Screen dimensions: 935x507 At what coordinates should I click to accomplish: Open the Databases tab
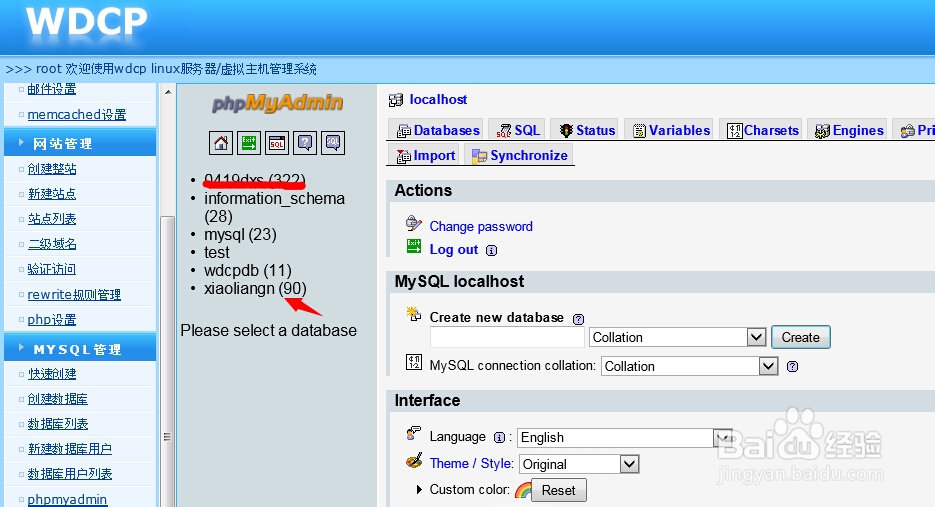point(438,130)
